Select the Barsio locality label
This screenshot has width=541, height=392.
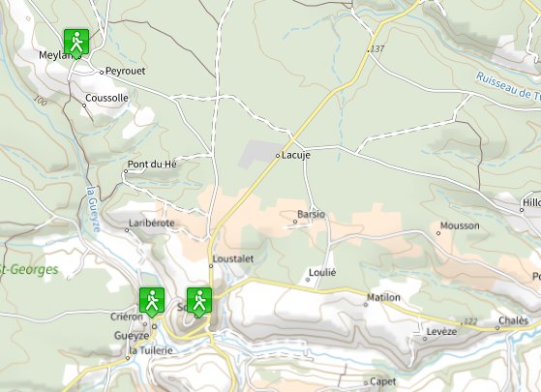pos(311,214)
